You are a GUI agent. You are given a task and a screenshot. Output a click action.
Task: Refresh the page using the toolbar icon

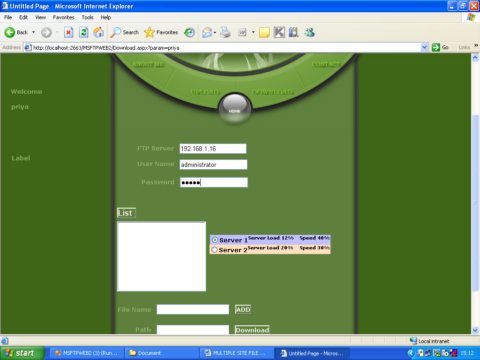[83, 32]
